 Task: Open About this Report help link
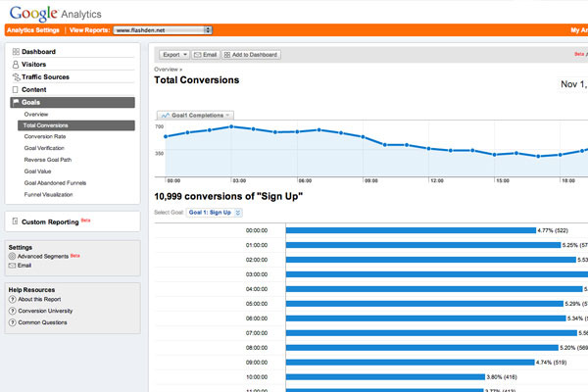coord(39,299)
